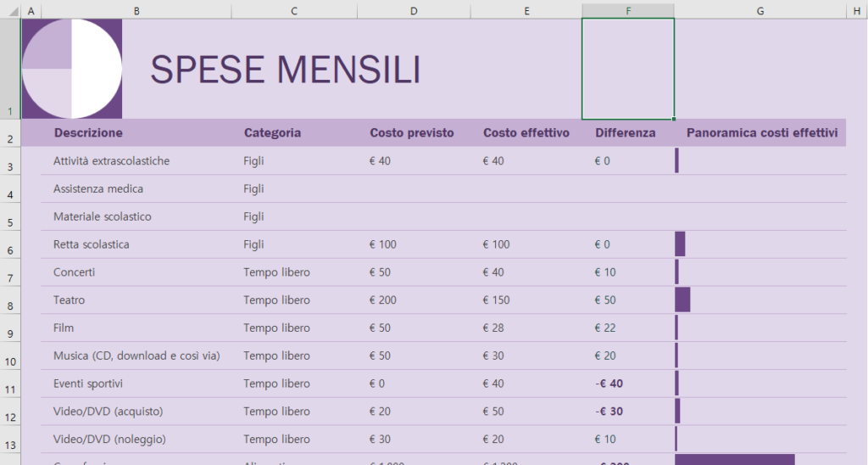The width and height of the screenshot is (868, 465).
Task: Click the € 28 actual cost for Film
Action: click(x=493, y=328)
